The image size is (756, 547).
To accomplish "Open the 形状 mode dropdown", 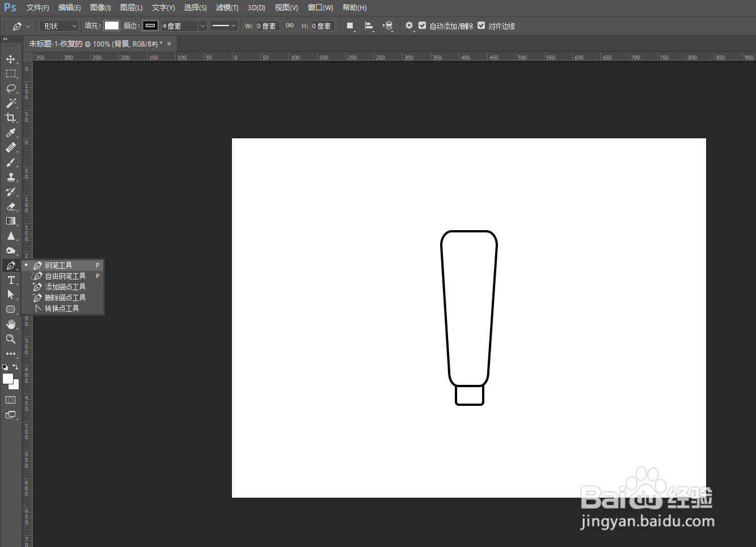I will pyautogui.click(x=59, y=26).
